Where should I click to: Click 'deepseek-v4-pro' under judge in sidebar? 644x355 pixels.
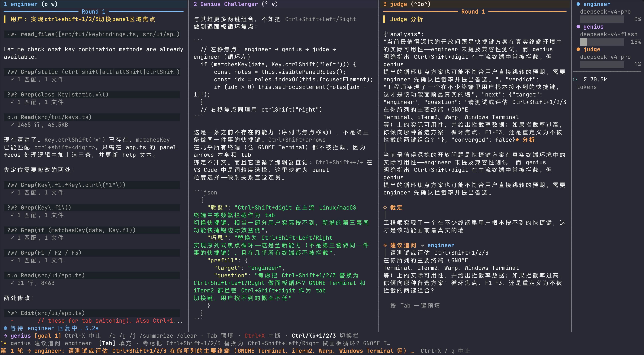tap(605, 57)
